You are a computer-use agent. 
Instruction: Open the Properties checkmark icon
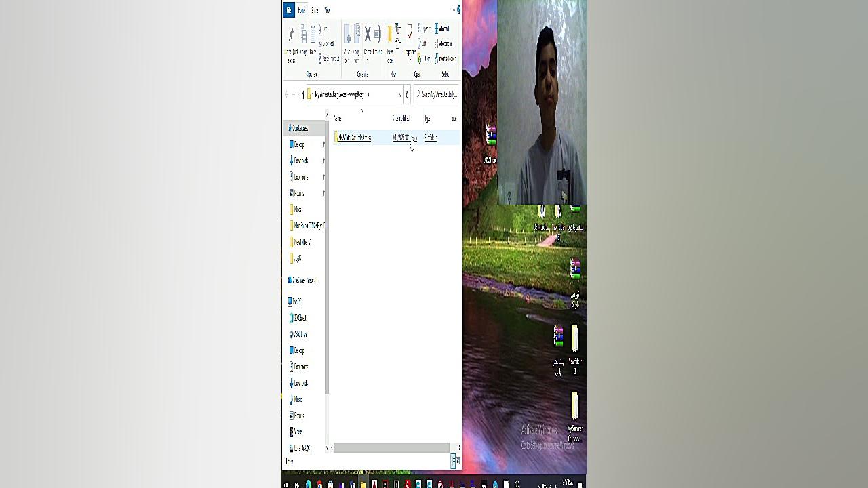coord(410,34)
